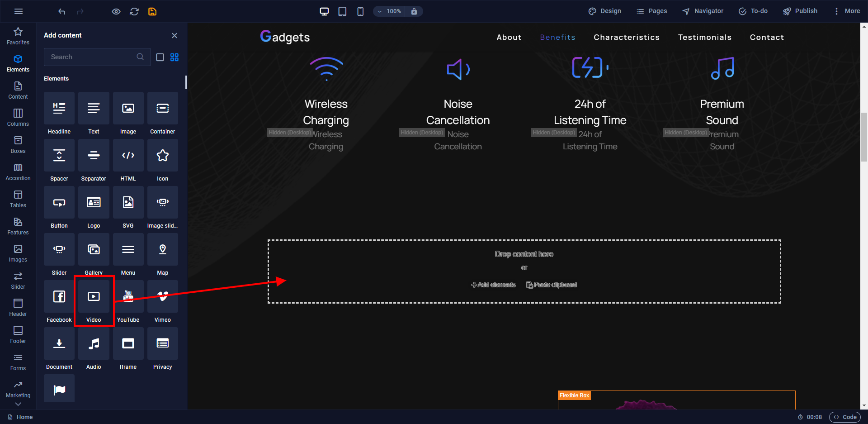Click the save icon in top toolbar
This screenshot has width=868, height=424.
coord(152,11)
